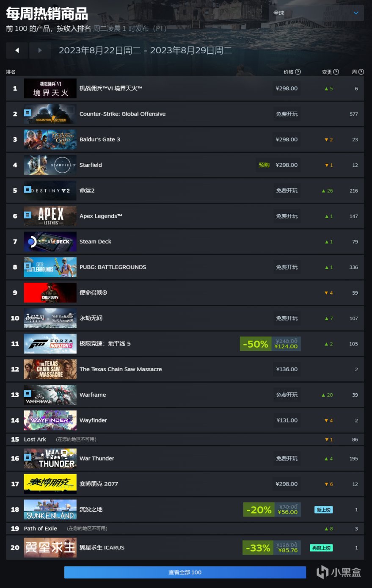Image resolution: width=372 pixels, height=588 pixels.
Task: Click the list icon on Counter-Strike thumbnail
Action: point(28,113)
